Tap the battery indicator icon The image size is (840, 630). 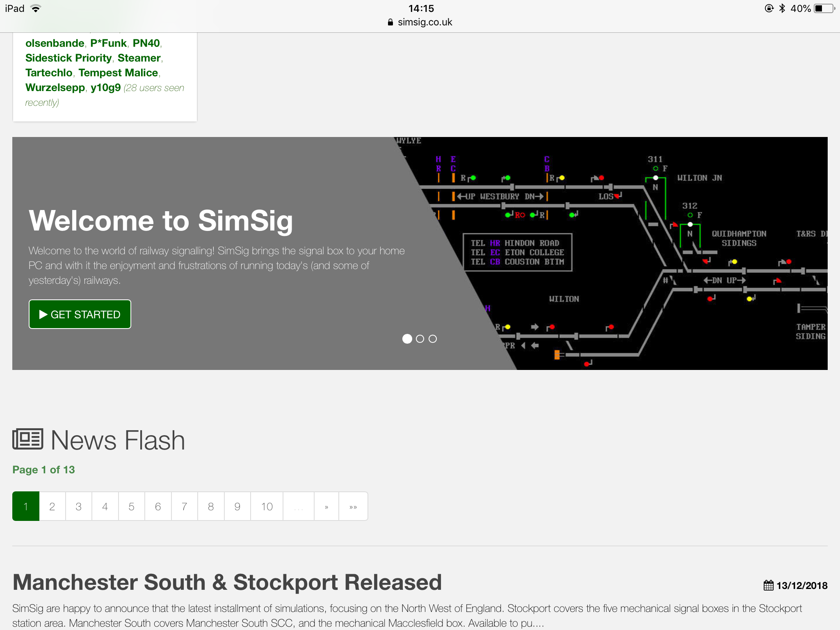(824, 9)
